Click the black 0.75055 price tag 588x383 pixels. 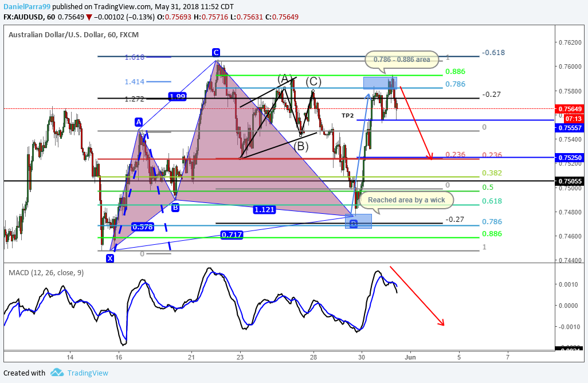tap(570, 181)
